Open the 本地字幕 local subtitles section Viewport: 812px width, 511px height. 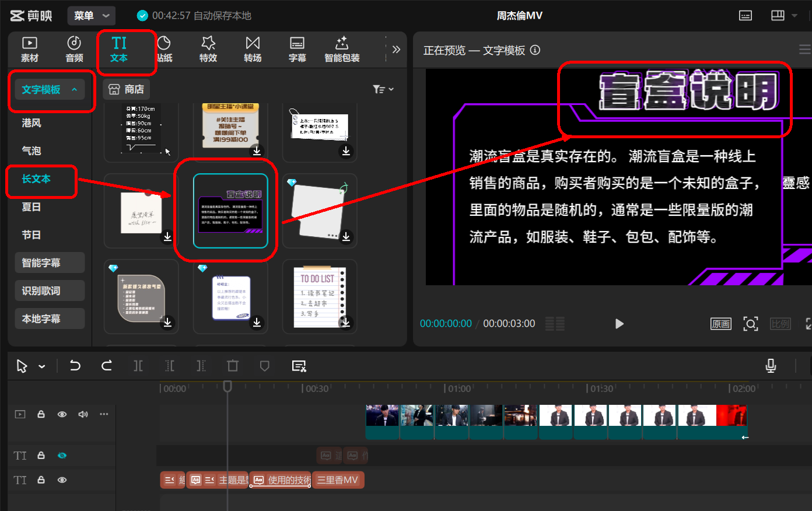[50, 318]
